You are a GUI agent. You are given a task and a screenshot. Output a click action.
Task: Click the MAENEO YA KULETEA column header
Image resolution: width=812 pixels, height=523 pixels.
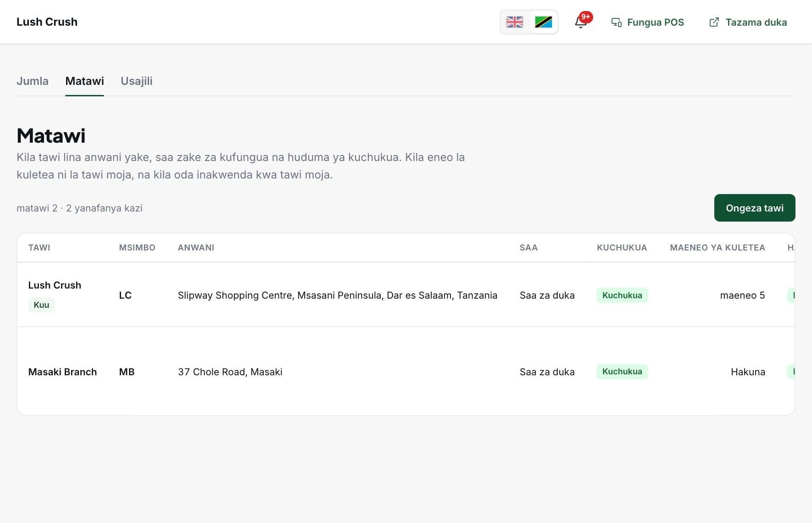(717, 248)
